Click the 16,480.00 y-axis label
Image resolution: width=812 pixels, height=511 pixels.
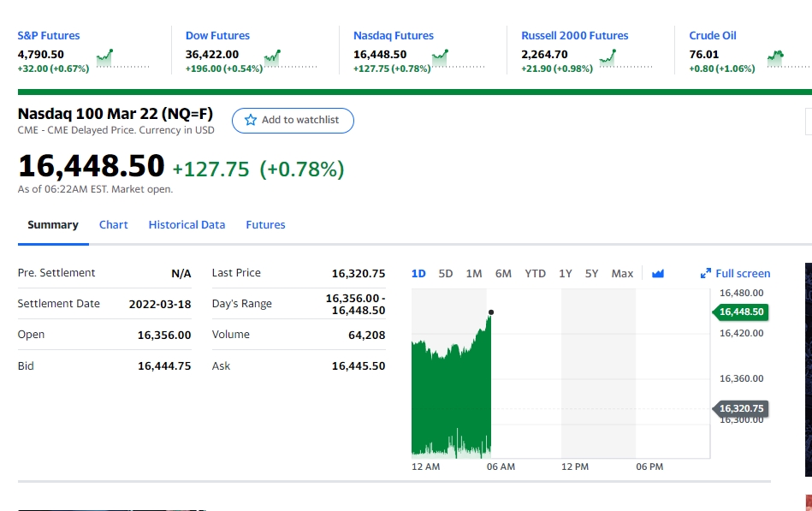pos(742,293)
